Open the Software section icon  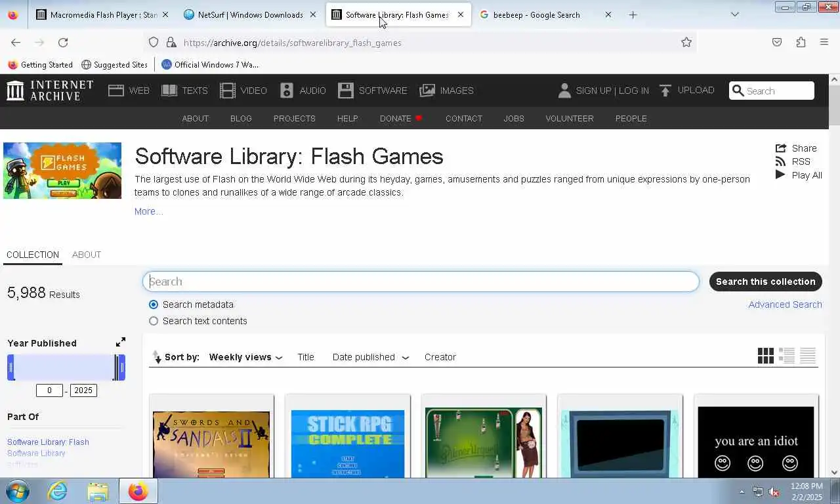click(346, 91)
